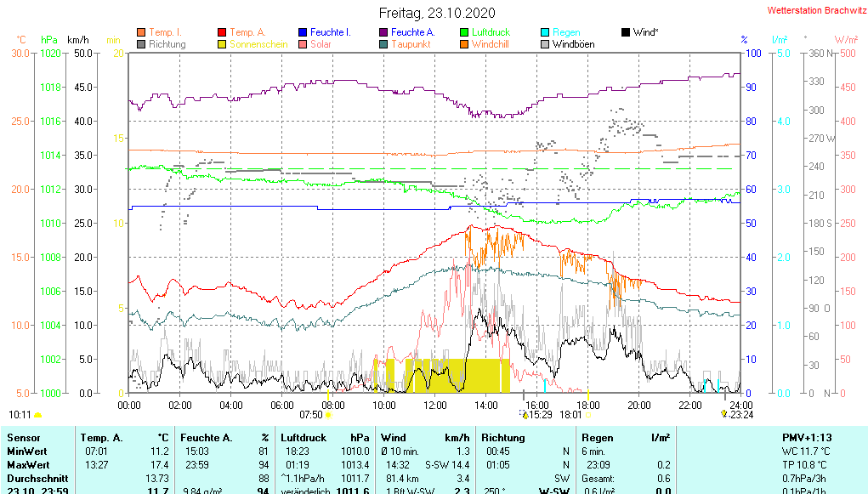Screen dimensions: 868x494
Task: Click the chart title Freitag, 23.10.2020
Action: 436,13
